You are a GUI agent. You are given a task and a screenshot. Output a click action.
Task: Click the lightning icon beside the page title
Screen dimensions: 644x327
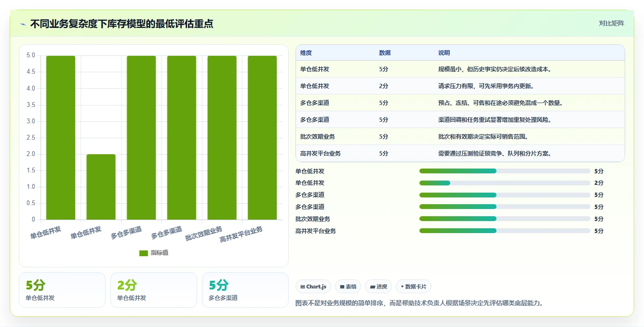(23, 24)
